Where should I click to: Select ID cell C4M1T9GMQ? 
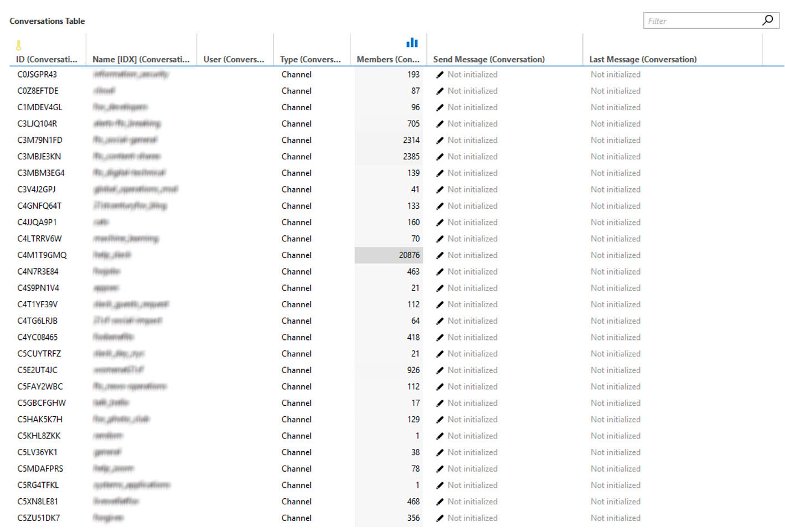[x=42, y=255]
